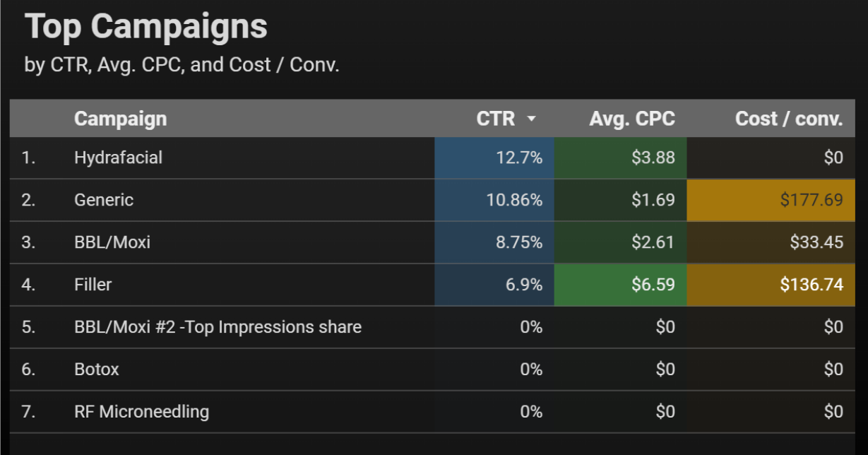Click Filler's $6.59 Avg. CPC cell

point(653,285)
